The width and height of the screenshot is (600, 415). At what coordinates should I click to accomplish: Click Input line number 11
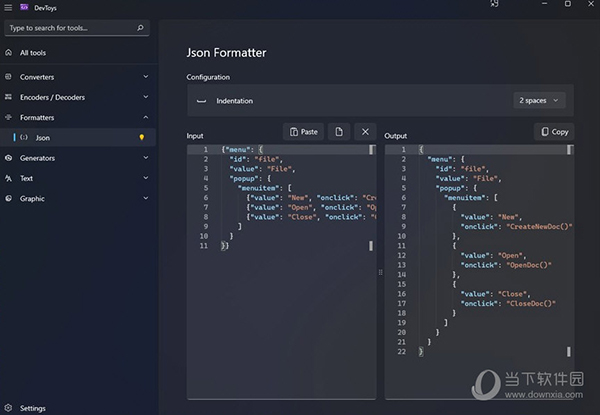coord(204,246)
